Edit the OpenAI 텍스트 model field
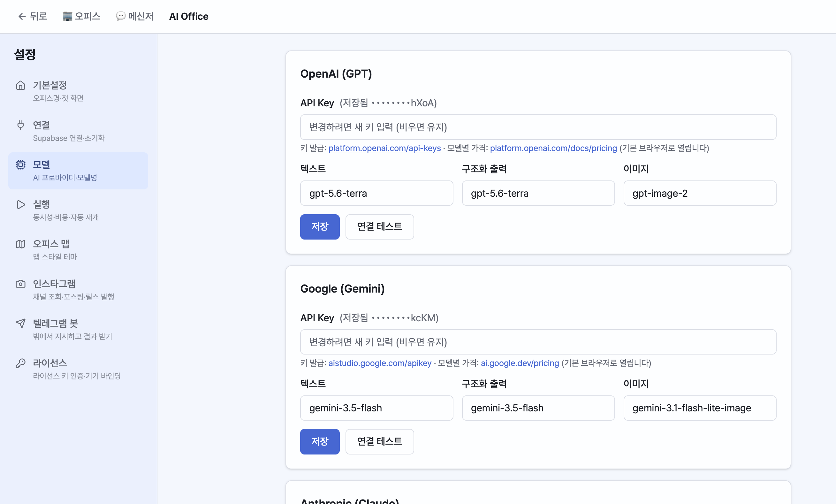 tap(376, 193)
